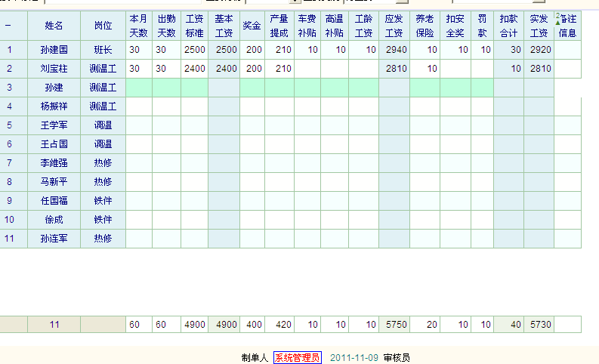599x364 pixels.
Task: Click the 产量提成 column header
Action: (x=279, y=26)
